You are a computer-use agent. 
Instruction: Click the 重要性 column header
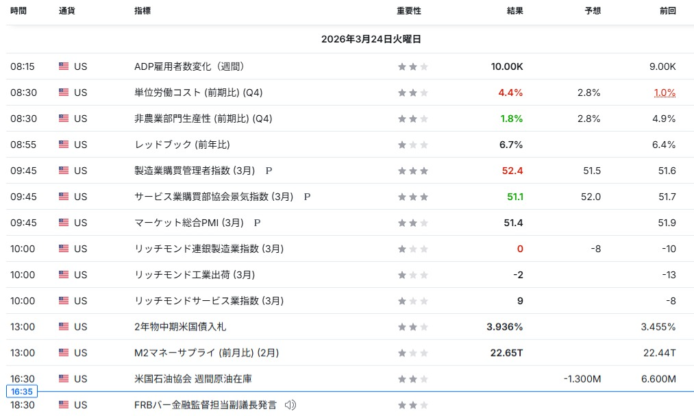(x=409, y=11)
